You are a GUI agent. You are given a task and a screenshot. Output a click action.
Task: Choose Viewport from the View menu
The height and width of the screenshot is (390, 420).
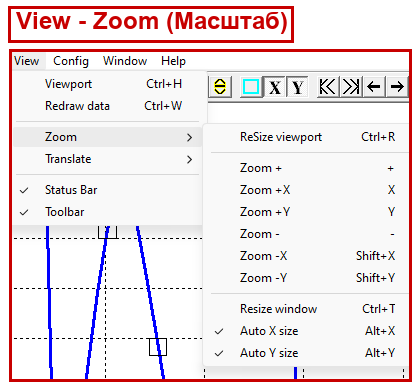click(107, 84)
